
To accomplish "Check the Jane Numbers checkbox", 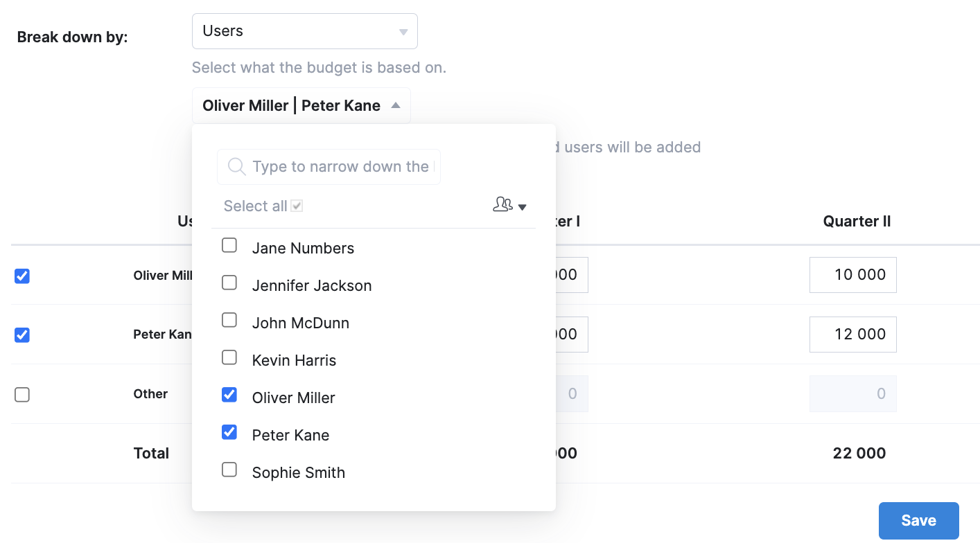I will (x=229, y=245).
